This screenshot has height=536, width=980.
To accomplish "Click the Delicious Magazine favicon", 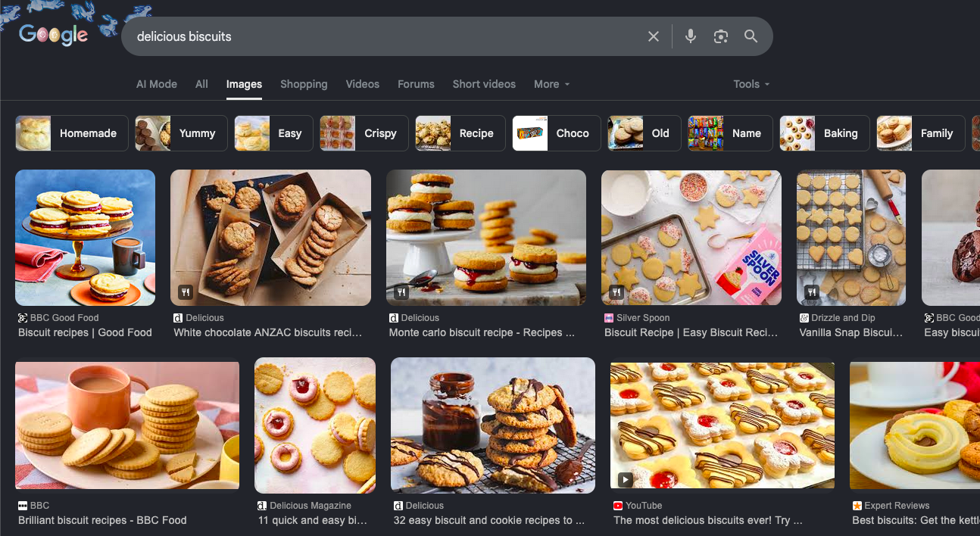I will coord(262,506).
